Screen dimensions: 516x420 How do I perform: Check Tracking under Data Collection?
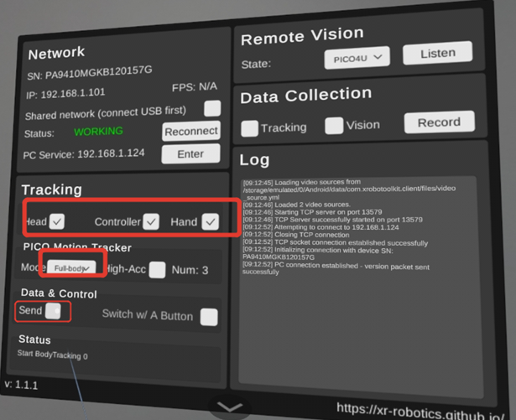pos(249,128)
